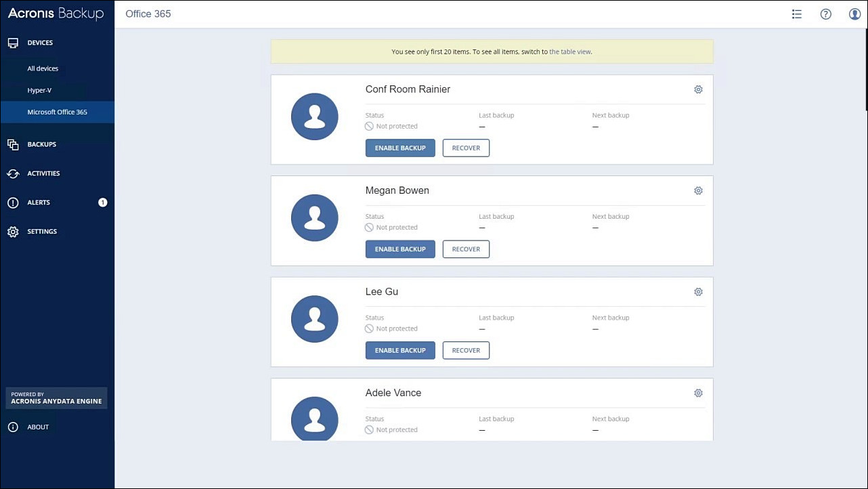Enable backup for Lee Gu
Screen dimensions: 868x489
click(400, 350)
